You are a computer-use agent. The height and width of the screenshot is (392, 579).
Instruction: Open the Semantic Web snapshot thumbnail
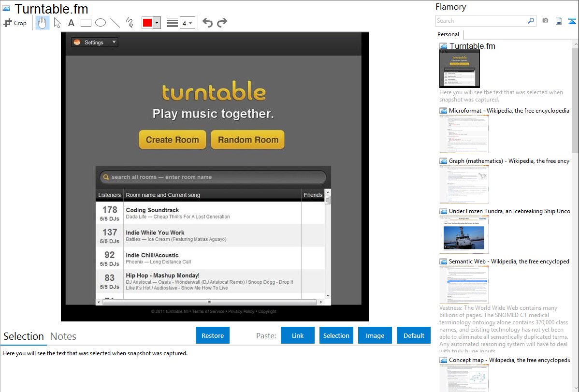click(x=464, y=284)
